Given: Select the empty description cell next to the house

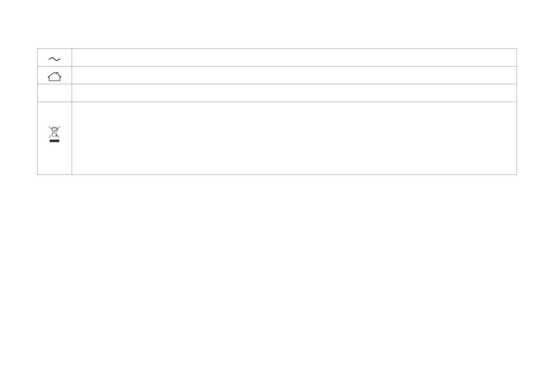Looking at the screenshot, I should point(294,75).
